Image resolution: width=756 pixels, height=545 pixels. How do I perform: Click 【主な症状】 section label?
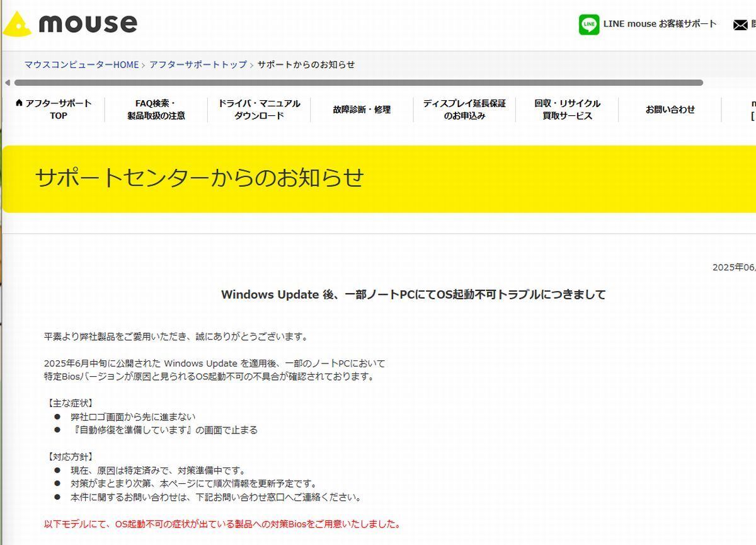(70, 403)
